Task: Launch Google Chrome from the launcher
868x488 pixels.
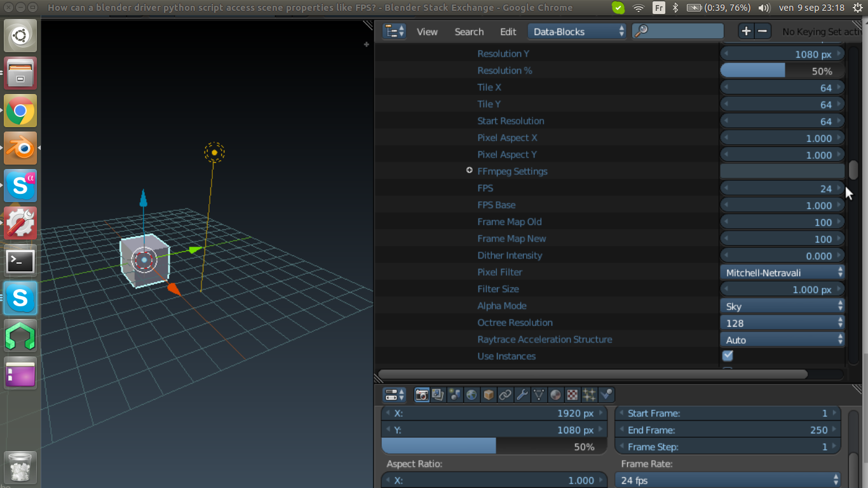Action: 20,111
